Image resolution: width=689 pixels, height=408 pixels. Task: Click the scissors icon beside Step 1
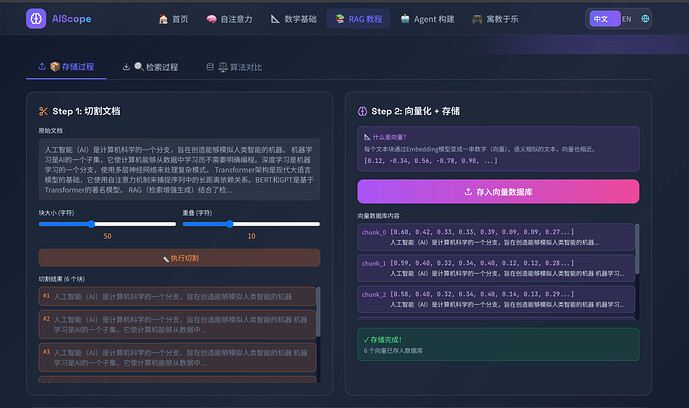click(x=43, y=112)
